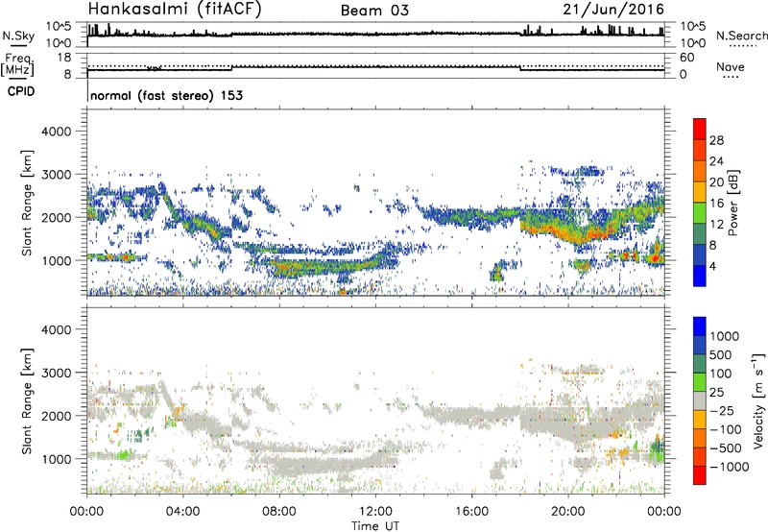The width and height of the screenshot is (768, 532).
Task: Click the '1000' value on Velocity colorbar
Action: (725, 336)
